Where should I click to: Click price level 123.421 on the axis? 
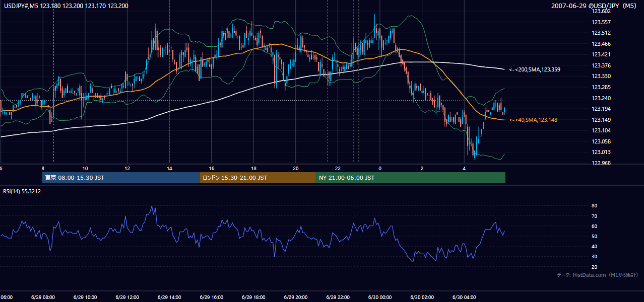601,54
